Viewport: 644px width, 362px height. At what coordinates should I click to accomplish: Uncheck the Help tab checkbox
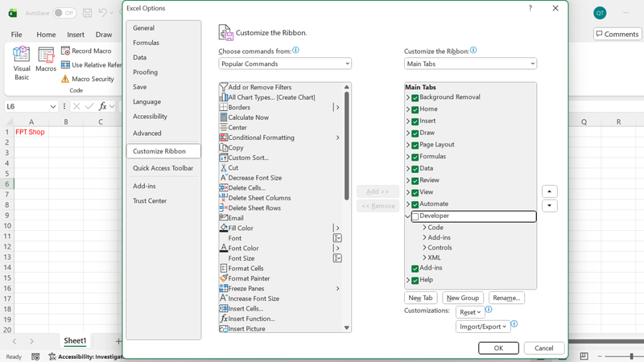click(415, 280)
